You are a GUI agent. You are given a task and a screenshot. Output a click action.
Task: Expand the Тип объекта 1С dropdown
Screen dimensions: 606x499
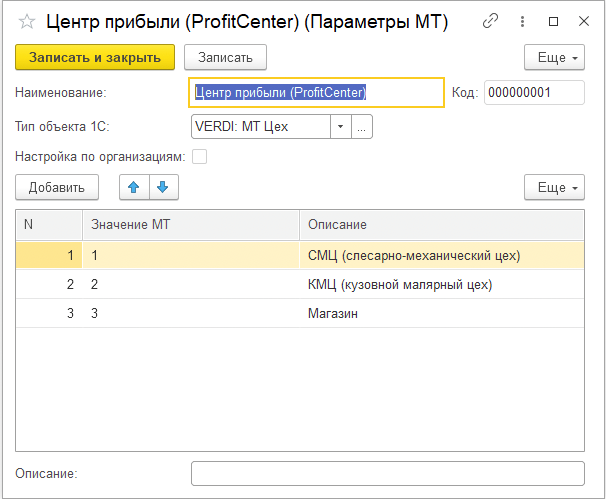point(340,126)
